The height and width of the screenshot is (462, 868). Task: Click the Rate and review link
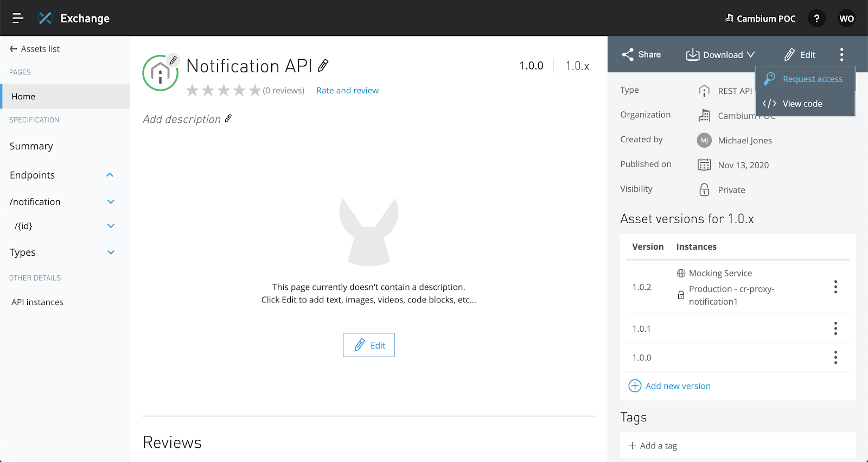[x=347, y=91]
